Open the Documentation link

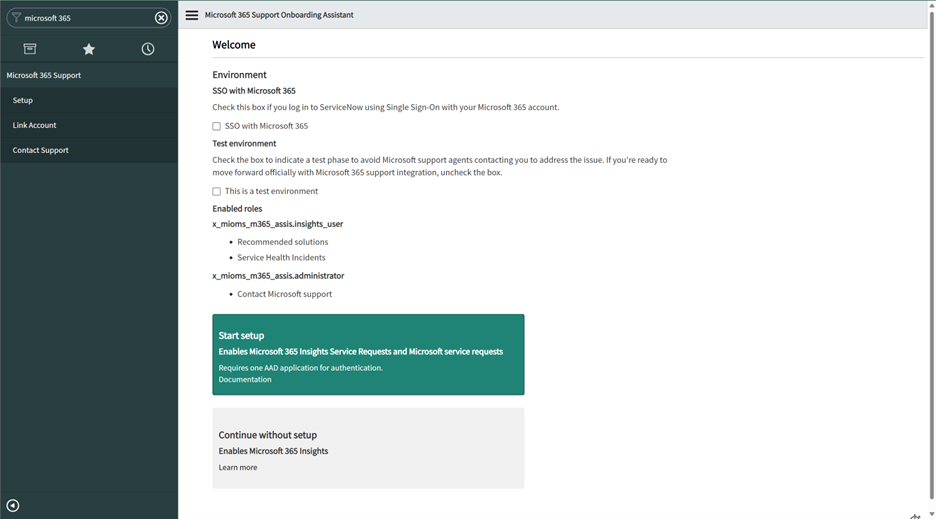point(245,380)
